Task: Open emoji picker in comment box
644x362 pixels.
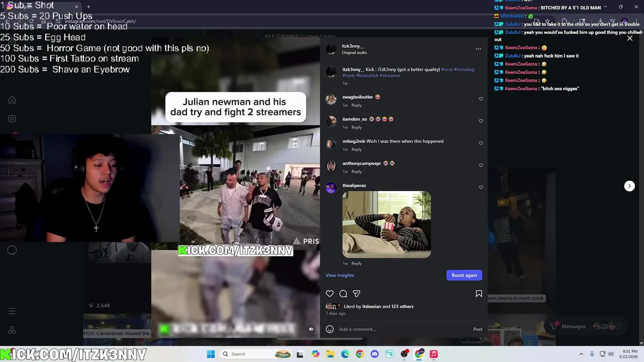Action: click(330, 329)
